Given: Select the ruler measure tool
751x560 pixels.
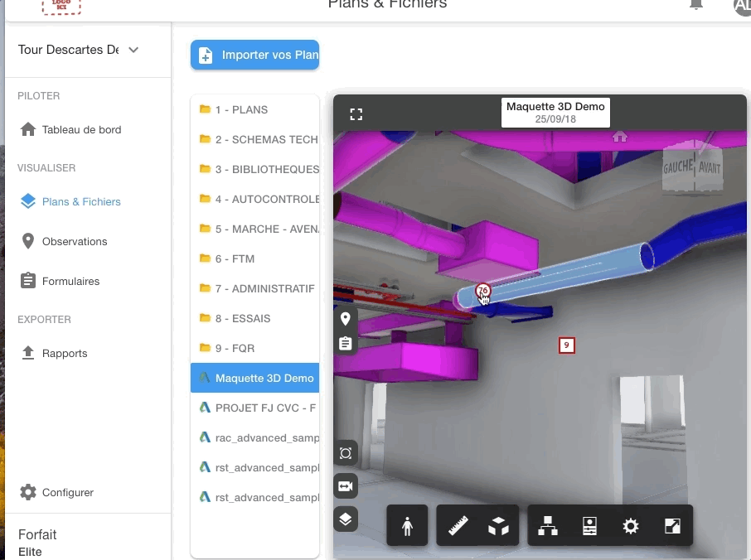Looking at the screenshot, I should pos(458,526).
